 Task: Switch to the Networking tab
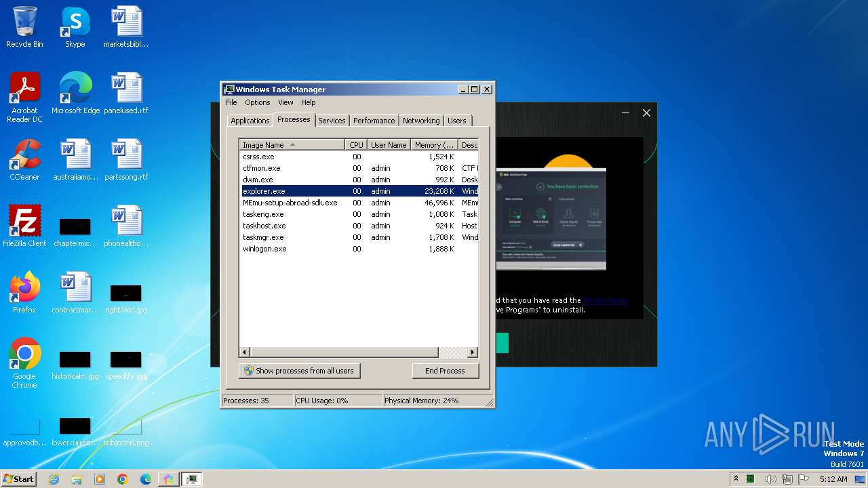[x=421, y=121]
